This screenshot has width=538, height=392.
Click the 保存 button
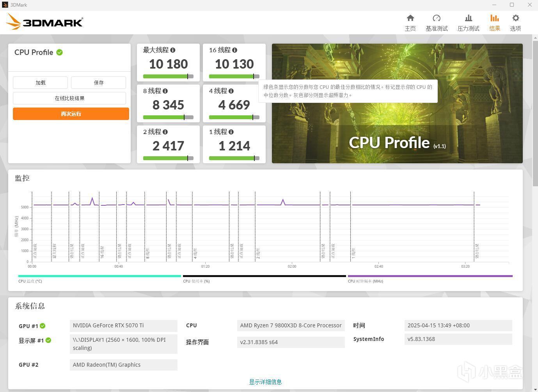(98, 83)
